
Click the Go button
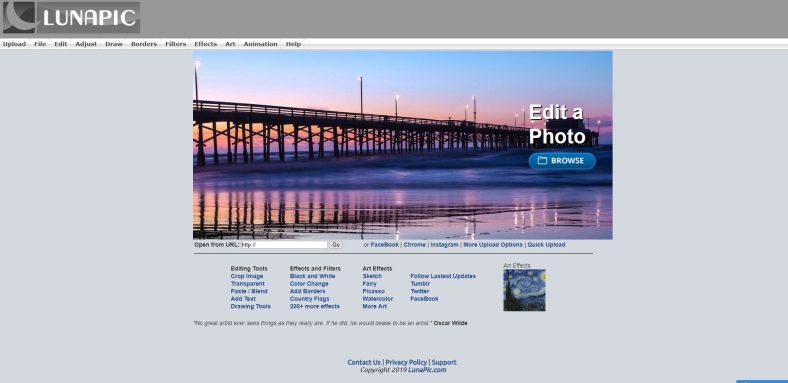pyautogui.click(x=336, y=245)
